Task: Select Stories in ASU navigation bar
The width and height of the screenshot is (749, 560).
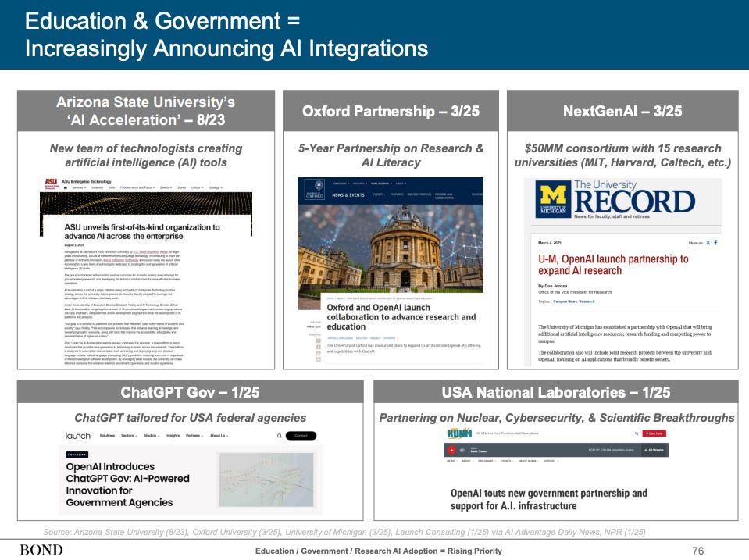Action: coord(181,187)
